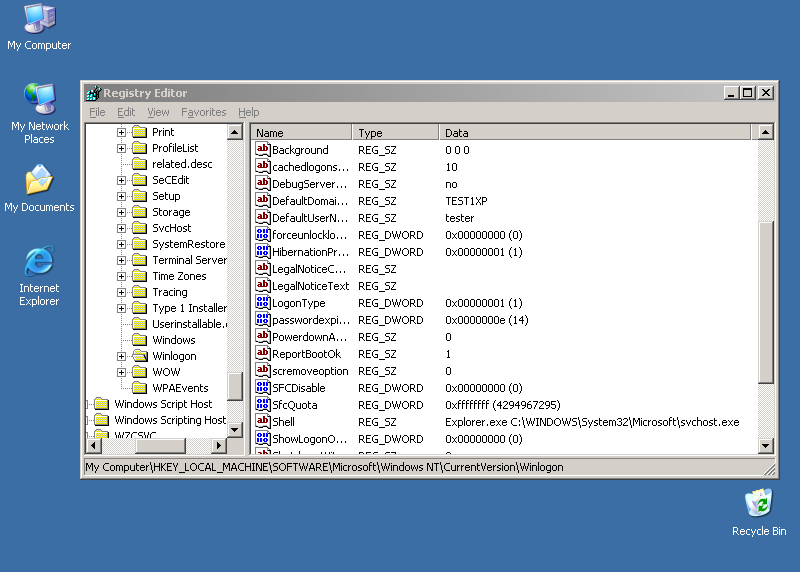The height and width of the screenshot is (572, 800).
Task: Click the ShowLogonO DWORD value icon
Action: 263,438
